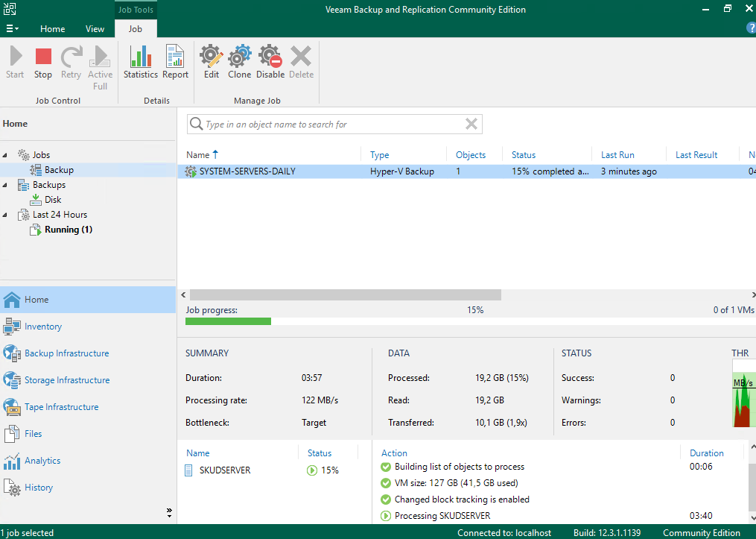Open job Statistics from the ribbon
The height and width of the screenshot is (539, 756).
click(x=140, y=62)
